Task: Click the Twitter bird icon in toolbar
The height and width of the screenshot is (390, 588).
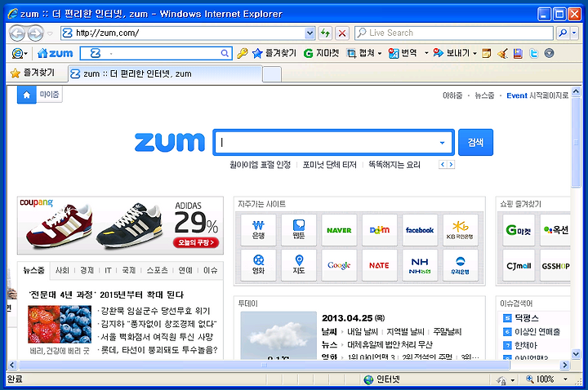Action: point(533,53)
